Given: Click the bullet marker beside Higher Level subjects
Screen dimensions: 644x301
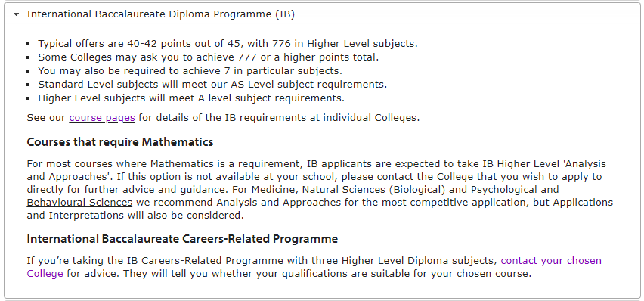Looking at the screenshot, I should click(x=28, y=98).
